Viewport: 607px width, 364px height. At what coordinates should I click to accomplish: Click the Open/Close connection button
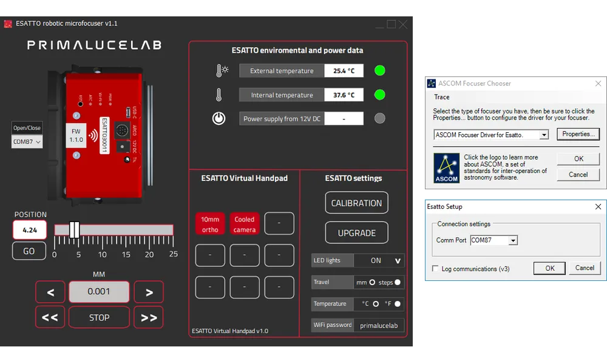pos(27,128)
